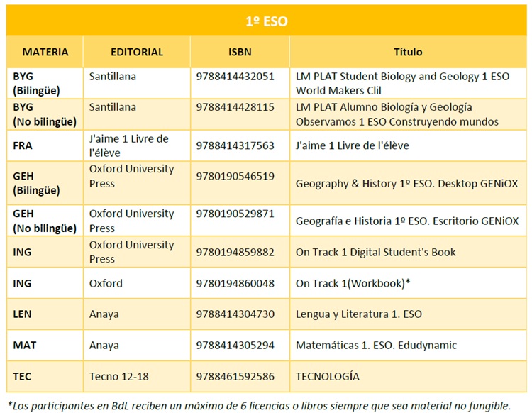The image size is (532, 413).
Task: Click Lengua y Literatura 1. ESO title
Action: click(x=359, y=314)
